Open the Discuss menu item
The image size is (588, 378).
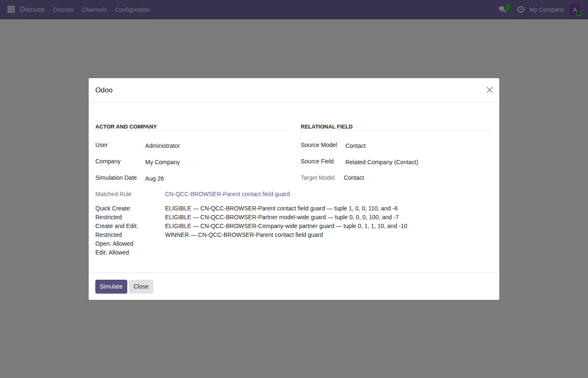point(63,10)
